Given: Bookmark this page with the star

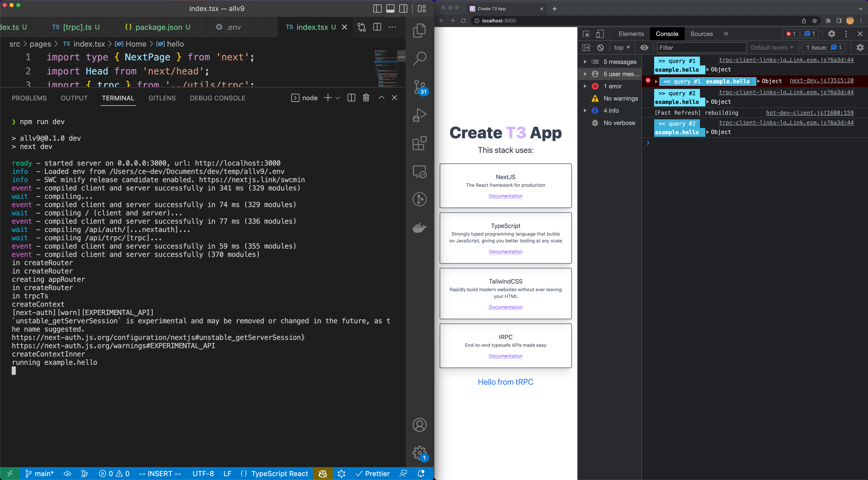Looking at the screenshot, I should tap(815, 21).
